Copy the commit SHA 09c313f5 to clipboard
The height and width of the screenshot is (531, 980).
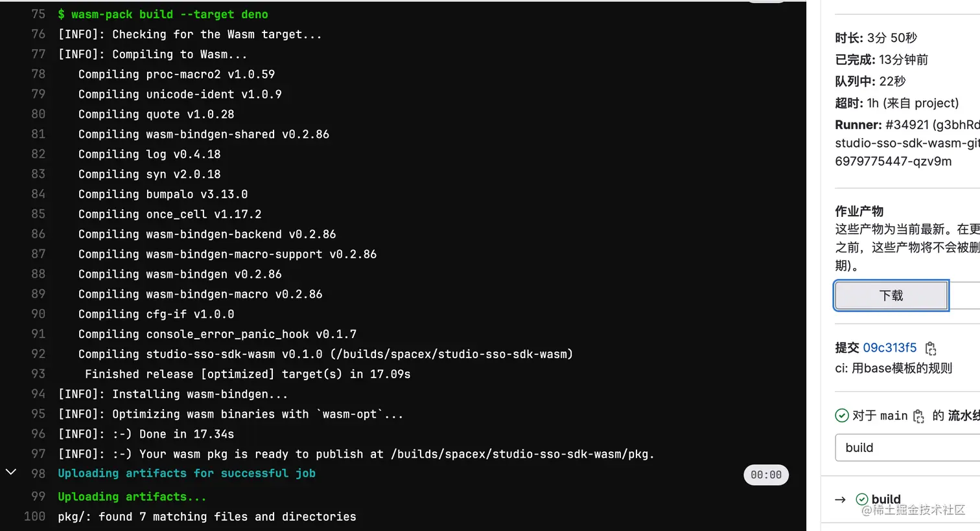pyautogui.click(x=931, y=348)
